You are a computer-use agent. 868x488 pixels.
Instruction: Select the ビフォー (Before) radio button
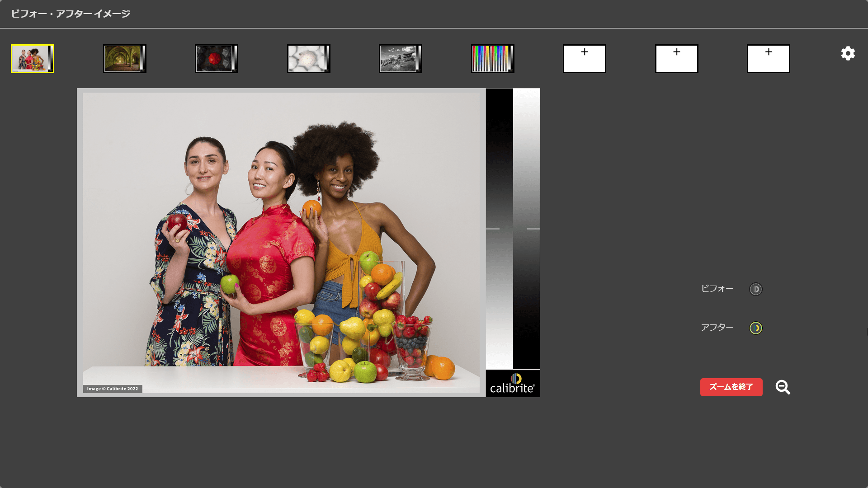click(756, 289)
